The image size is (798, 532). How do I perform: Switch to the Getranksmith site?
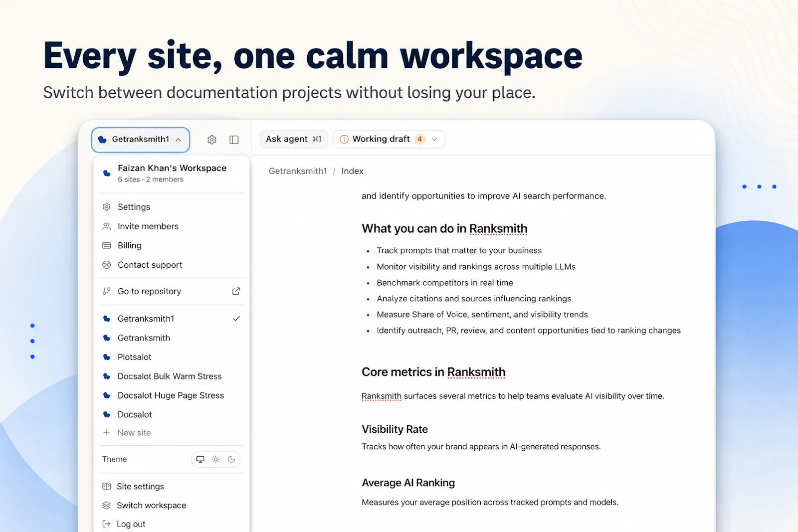pyautogui.click(x=171, y=338)
